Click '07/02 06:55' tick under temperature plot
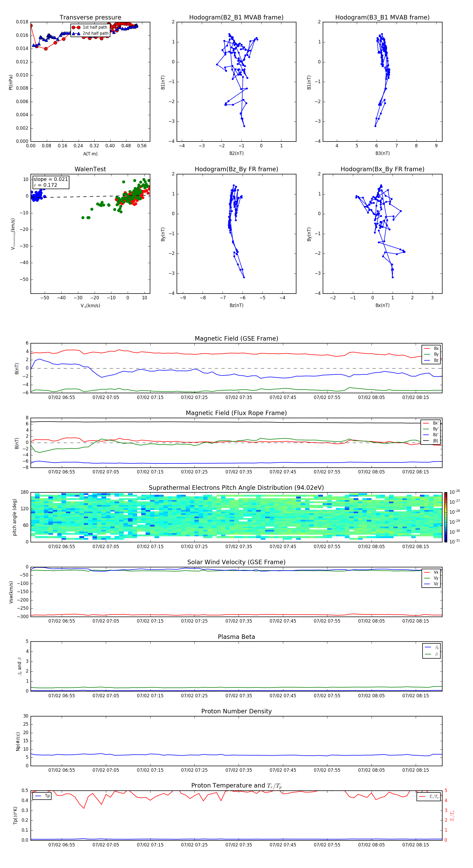473x868 pixels. click(61, 845)
